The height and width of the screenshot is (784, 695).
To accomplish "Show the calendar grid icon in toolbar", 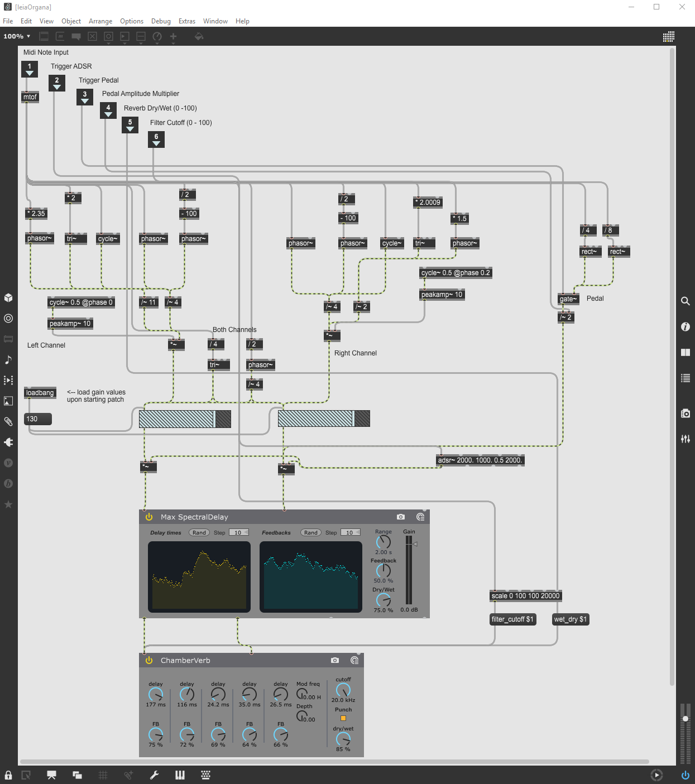I will [669, 37].
